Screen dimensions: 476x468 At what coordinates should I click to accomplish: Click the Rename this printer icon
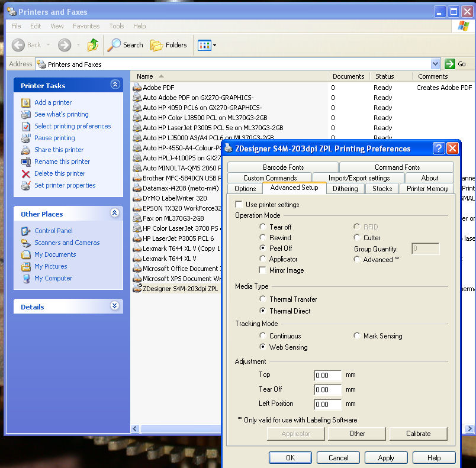[x=26, y=162]
